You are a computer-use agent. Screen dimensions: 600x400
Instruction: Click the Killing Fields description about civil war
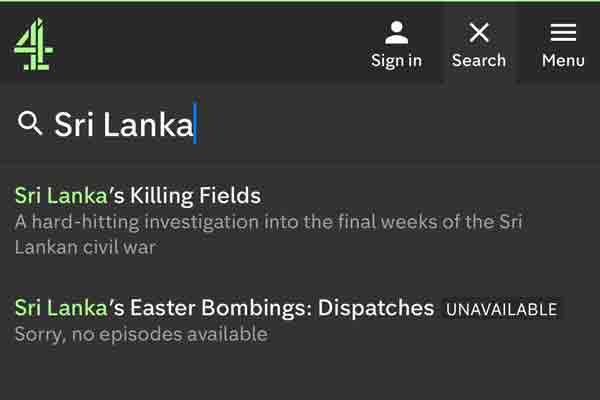[269, 235]
